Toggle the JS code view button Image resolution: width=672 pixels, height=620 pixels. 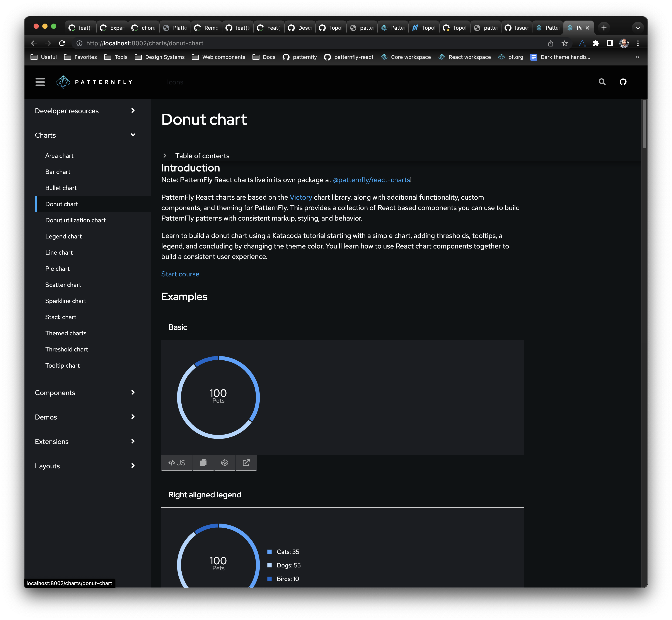(x=177, y=463)
